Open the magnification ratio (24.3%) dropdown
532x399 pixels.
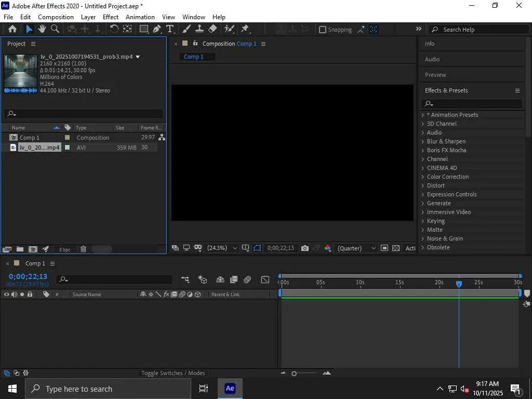[222, 248]
